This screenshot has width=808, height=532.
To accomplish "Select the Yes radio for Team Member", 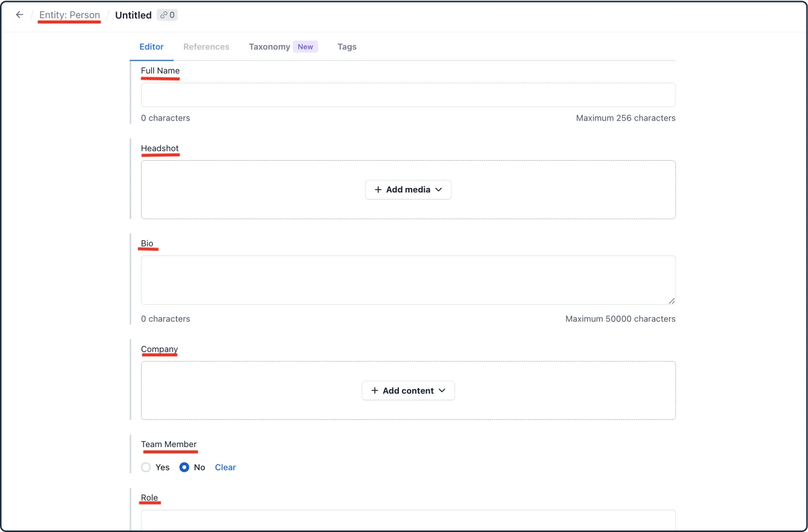I will pos(146,467).
